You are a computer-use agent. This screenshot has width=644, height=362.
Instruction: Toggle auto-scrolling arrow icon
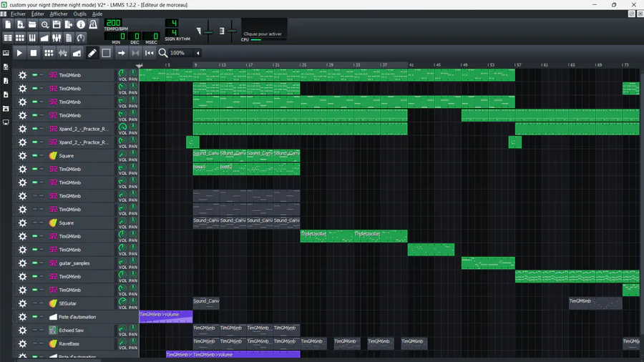point(121,53)
